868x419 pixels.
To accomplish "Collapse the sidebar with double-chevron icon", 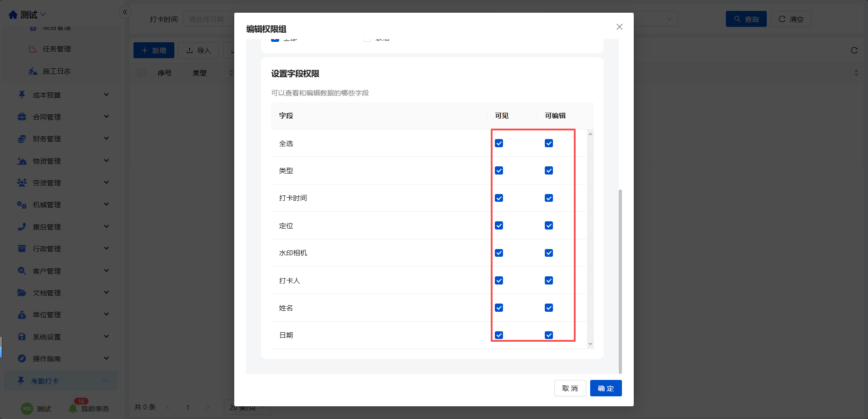I will point(125,12).
